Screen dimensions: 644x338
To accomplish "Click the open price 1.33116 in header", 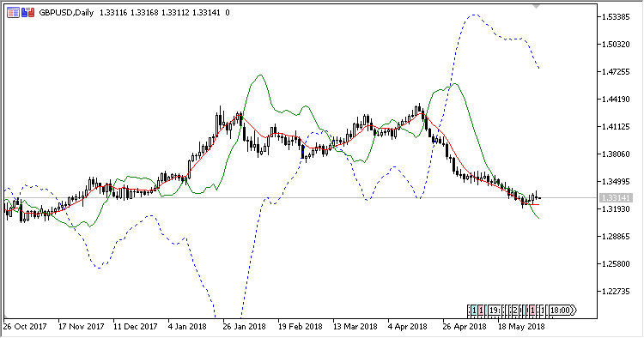I will click(x=113, y=13).
